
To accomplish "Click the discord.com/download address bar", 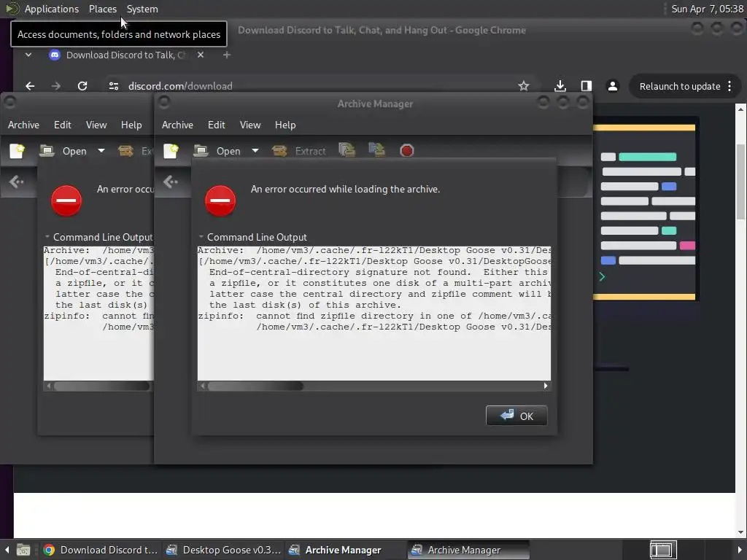I will (314, 86).
